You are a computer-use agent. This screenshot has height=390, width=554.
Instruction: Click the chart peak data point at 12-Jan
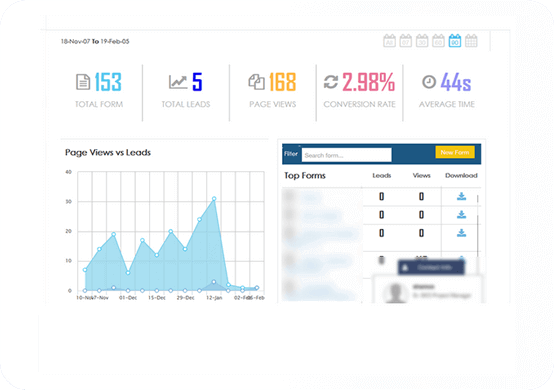point(214,199)
